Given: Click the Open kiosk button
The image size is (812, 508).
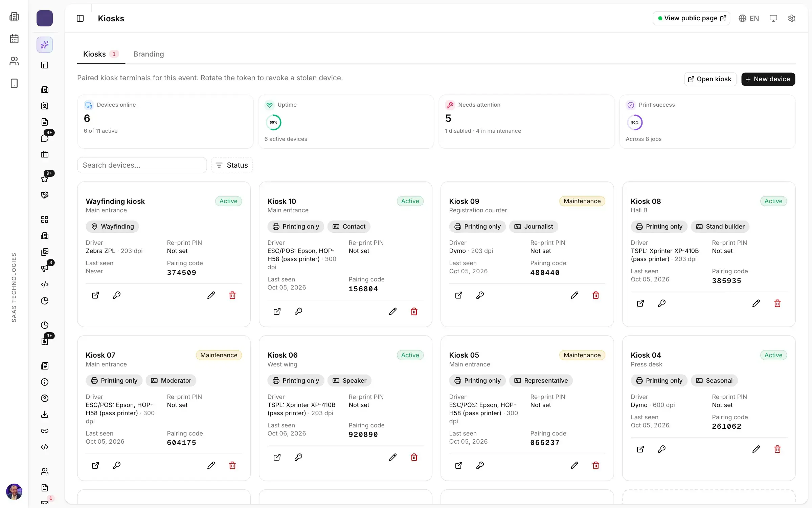Looking at the screenshot, I should [710, 79].
